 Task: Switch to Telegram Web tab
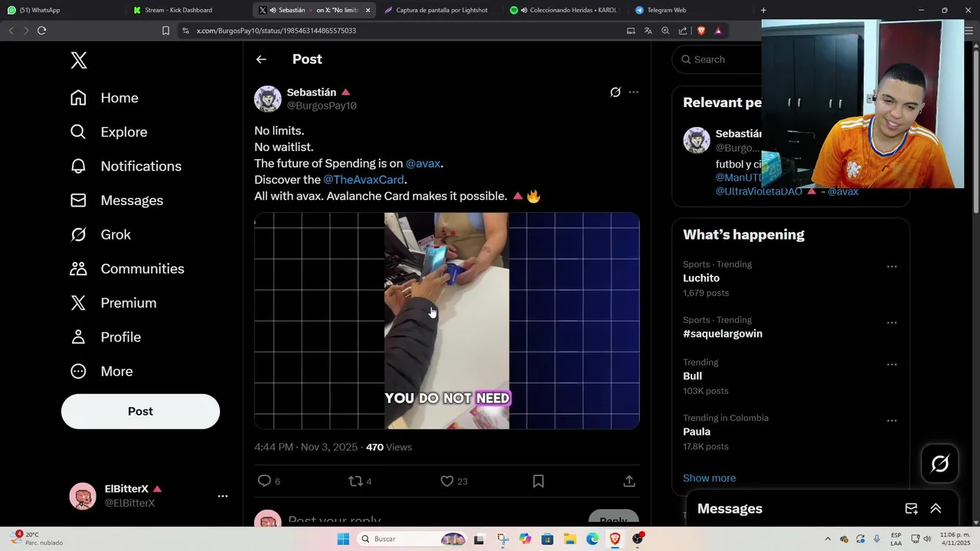689,10
